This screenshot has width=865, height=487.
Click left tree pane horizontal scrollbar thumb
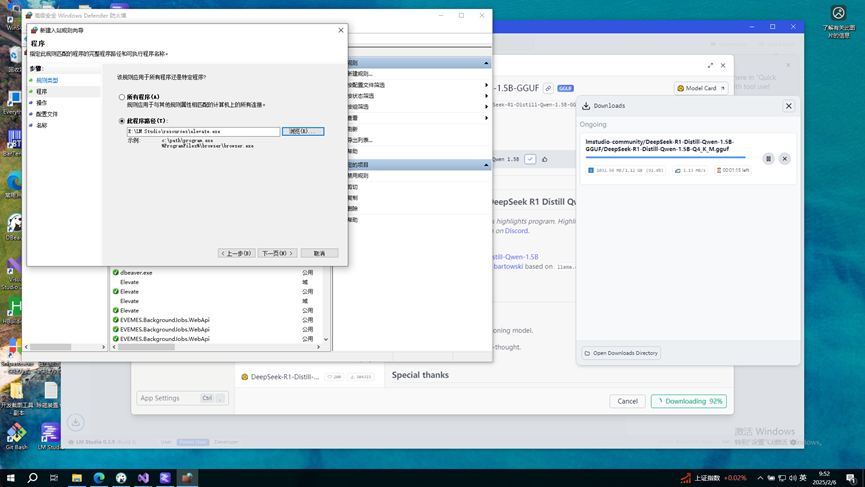[50, 347]
